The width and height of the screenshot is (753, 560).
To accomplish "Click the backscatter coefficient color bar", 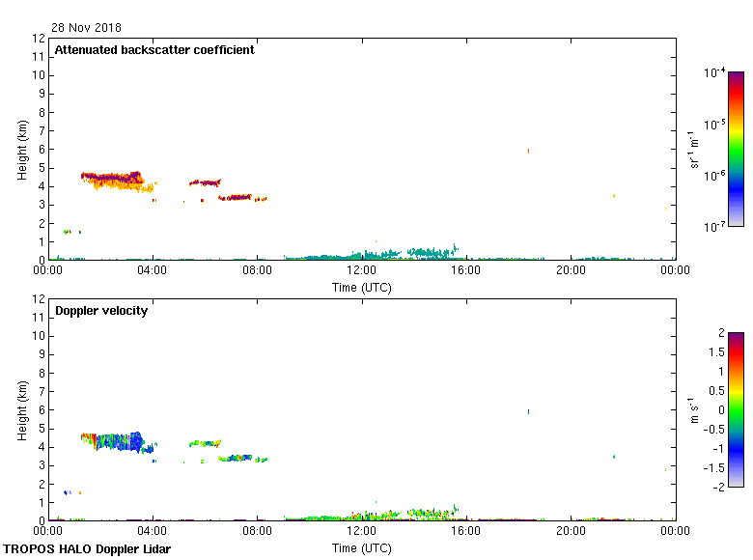I will 736,149.
